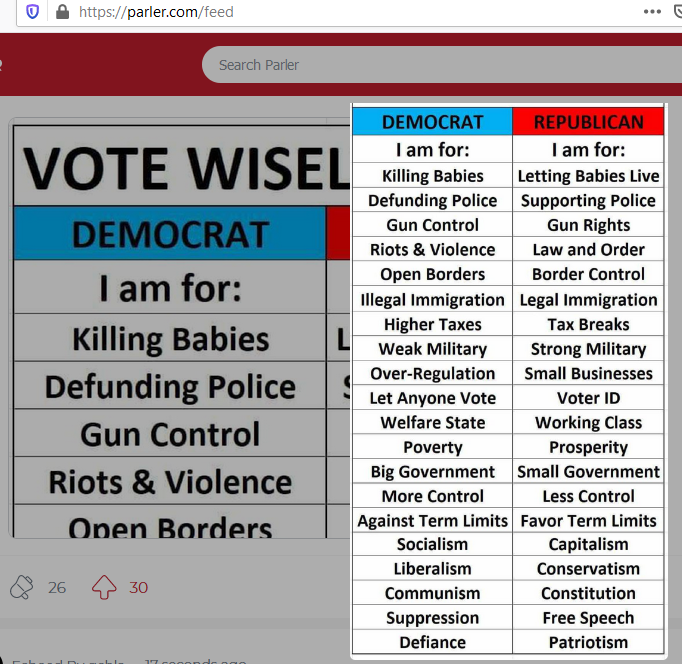Click the 'Voter ID' row in popup table
Screen dimensions: 682x664
588,398
